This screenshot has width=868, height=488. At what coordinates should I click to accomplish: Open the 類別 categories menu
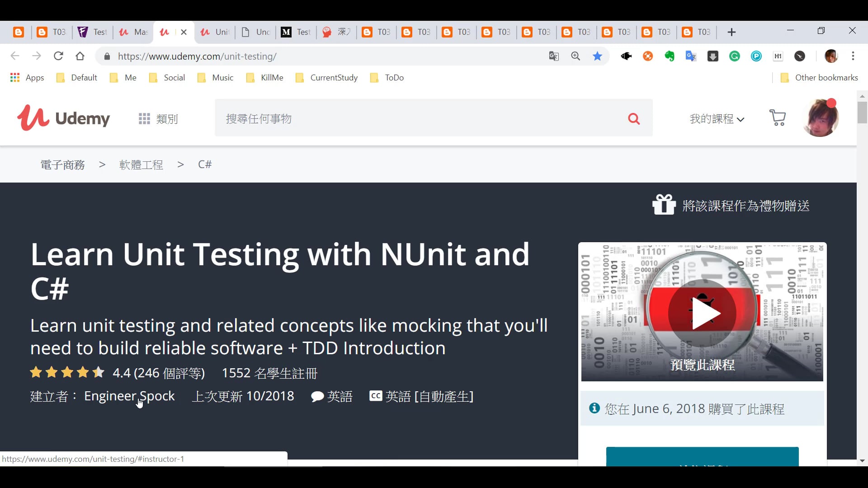[158, 119]
